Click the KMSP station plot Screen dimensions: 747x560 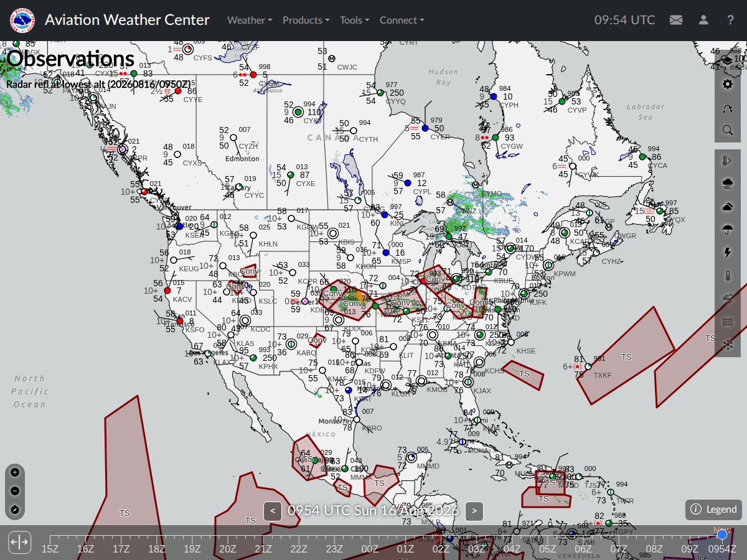[386, 253]
